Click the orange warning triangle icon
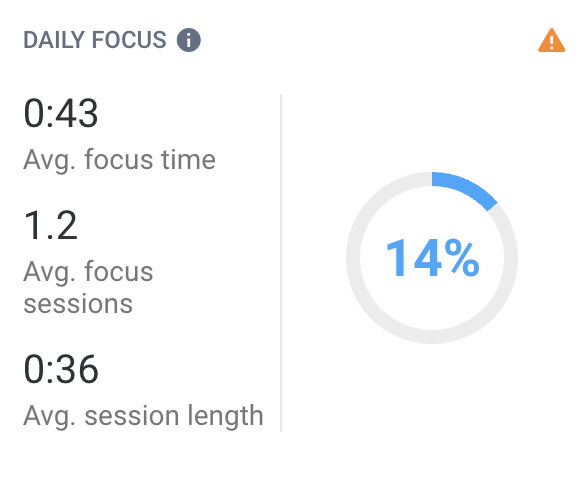Viewport: 586px width, 492px height. [x=551, y=40]
